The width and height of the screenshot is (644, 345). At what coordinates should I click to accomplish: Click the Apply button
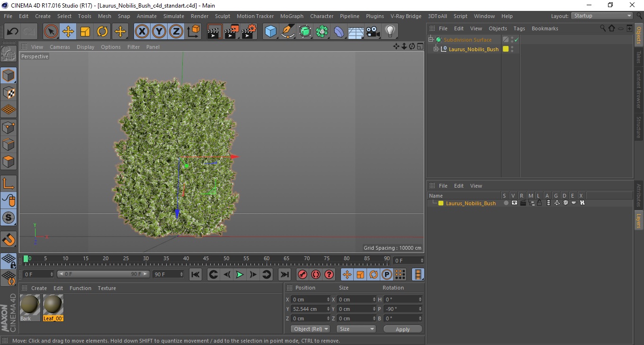(402, 329)
